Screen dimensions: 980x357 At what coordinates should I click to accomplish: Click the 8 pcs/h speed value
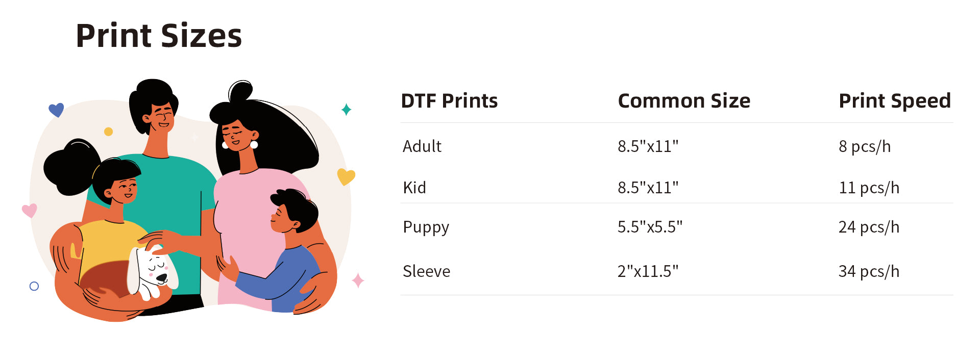(865, 146)
